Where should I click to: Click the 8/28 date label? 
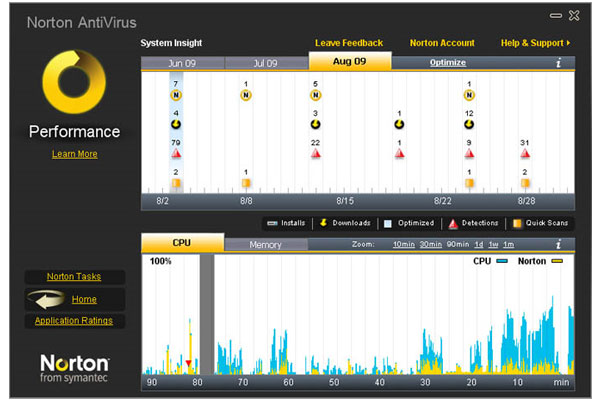[527, 201]
